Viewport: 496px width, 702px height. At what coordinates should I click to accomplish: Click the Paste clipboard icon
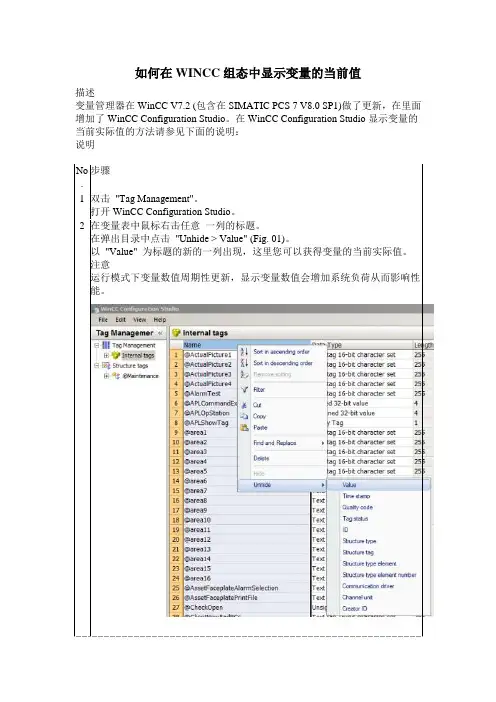pyautogui.click(x=244, y=428)
